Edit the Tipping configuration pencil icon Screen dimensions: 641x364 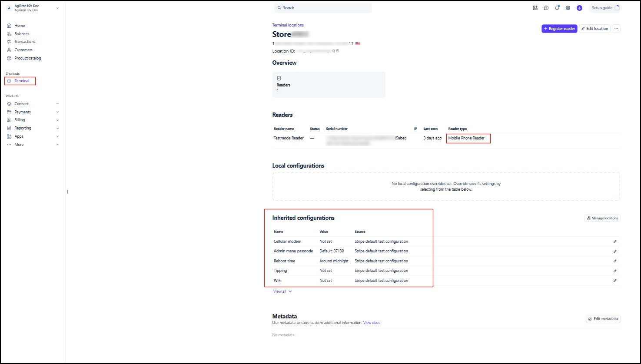(615, 271)
